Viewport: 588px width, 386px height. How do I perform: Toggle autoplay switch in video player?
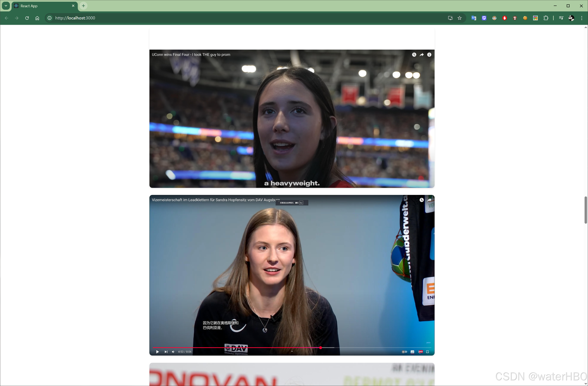pyautogui.click(x=404, y=352)
